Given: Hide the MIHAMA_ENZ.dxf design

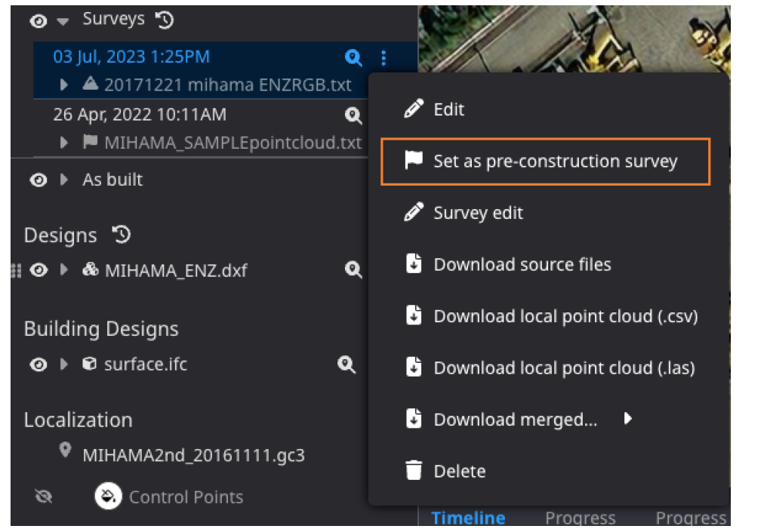Looking at the screenshot, I should pyautogui.click(x=39, y=270).
